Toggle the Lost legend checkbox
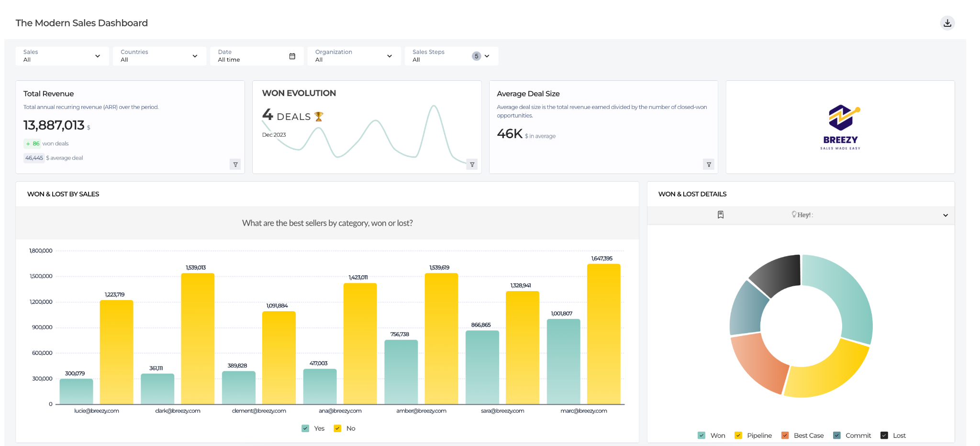The image size is (980, 446). 883,435
